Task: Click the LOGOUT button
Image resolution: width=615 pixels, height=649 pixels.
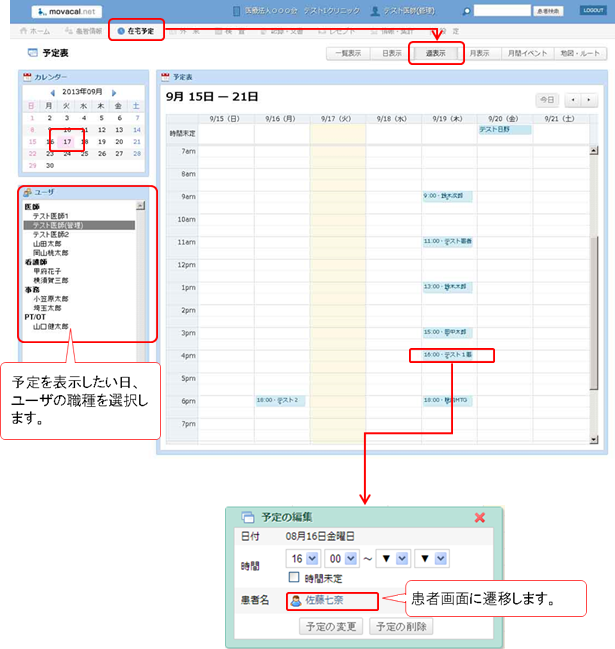Action: 592,11
